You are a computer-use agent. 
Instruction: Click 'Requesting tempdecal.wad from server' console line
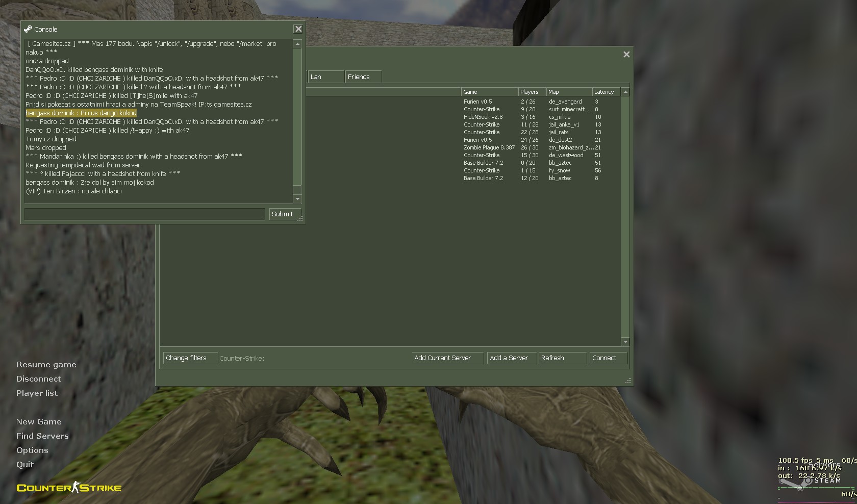coord(83,165)
